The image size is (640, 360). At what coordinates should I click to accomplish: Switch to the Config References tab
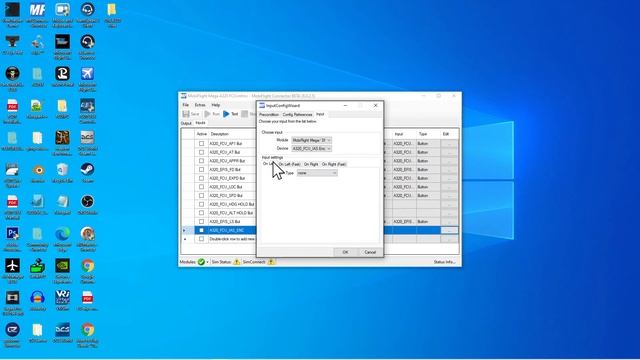297,115
